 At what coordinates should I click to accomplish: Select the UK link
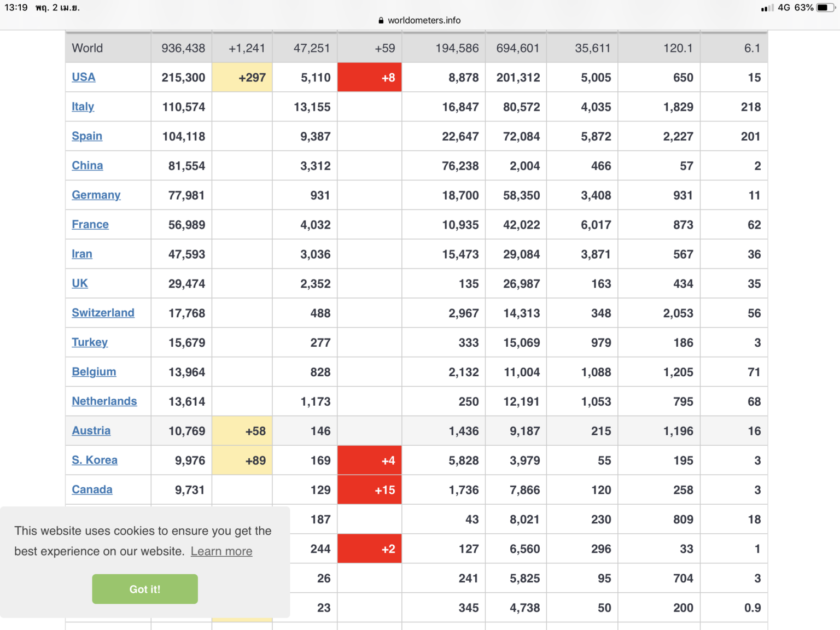click(x=80, y=283)
